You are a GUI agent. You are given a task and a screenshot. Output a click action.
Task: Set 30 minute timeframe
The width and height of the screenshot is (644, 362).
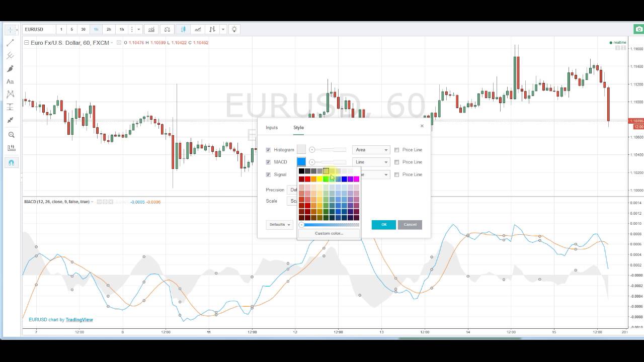(x=83, y=29)
